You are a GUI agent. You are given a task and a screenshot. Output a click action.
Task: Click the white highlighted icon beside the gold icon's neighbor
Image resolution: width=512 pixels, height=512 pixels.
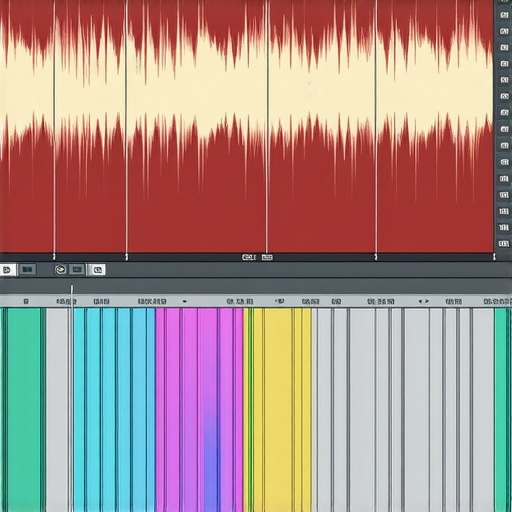coord(97,270)
